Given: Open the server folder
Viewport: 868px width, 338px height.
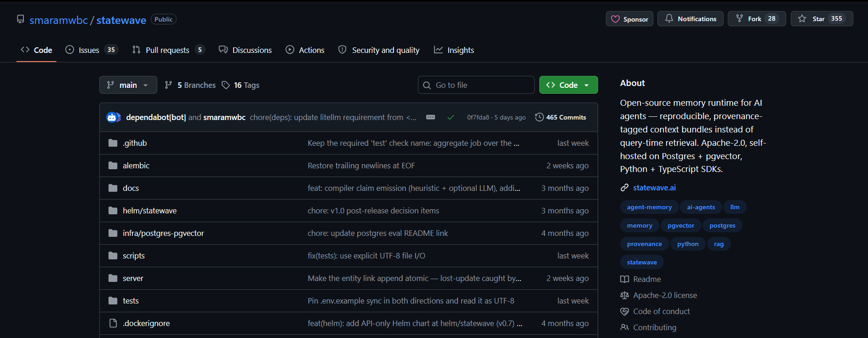Looking at the screenshot, I should click(x=133, y=278).
